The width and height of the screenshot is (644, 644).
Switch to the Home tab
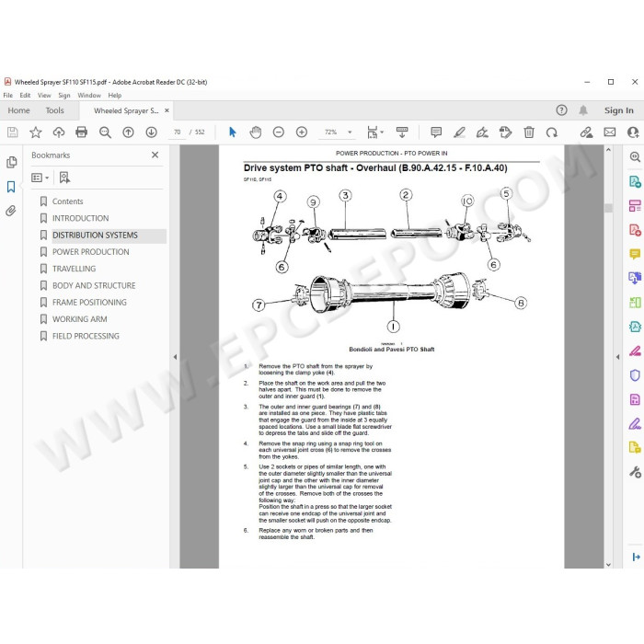pyautogui.click(x=19, y=110)
